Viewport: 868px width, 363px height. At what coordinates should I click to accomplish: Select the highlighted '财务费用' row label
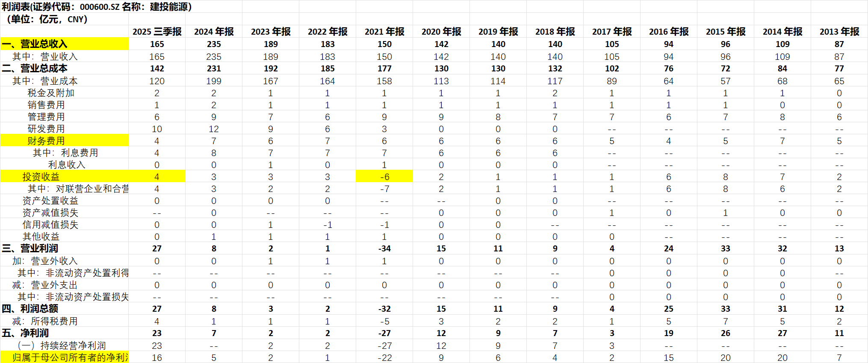coord(65,141)
